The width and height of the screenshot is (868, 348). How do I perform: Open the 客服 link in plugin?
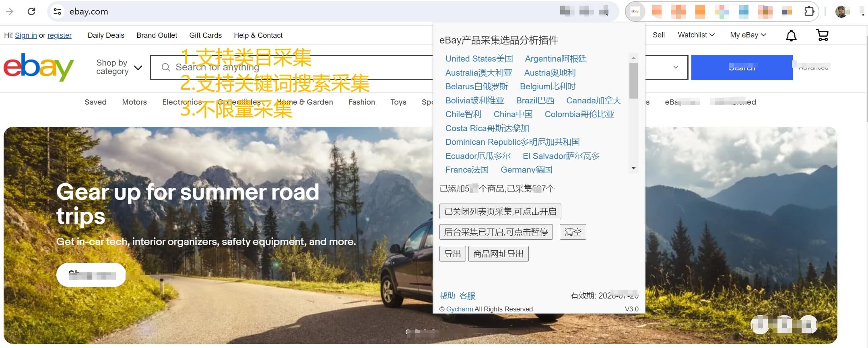(x=467, y=296)
